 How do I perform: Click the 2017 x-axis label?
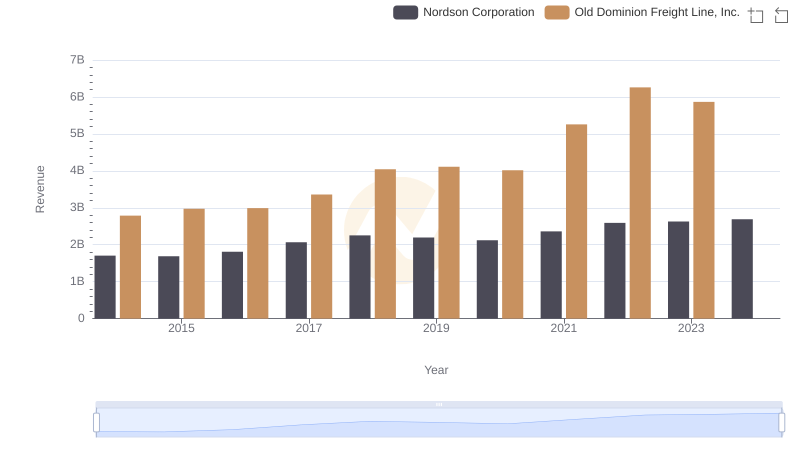[x=309, y=328]
